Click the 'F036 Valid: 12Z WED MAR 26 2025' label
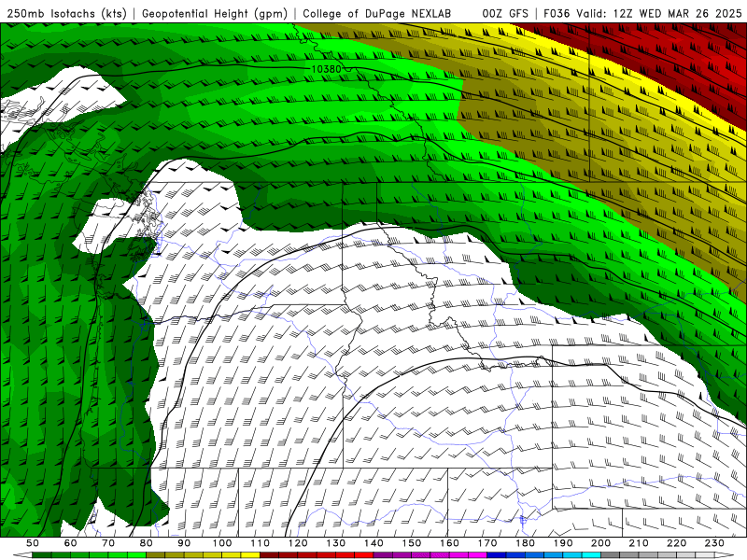The image size is (747, 560). coord(642,14)
